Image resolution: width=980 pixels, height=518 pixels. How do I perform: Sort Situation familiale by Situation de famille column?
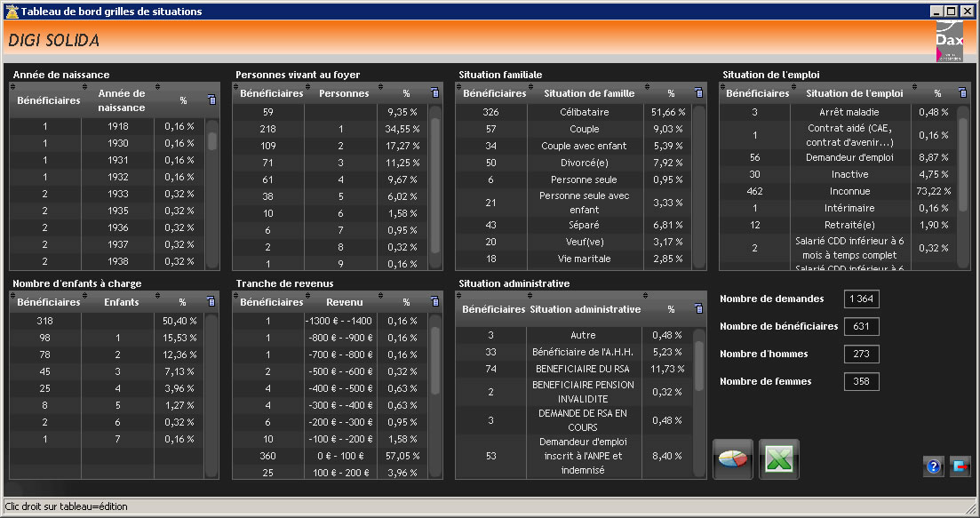tap(588, 93)
